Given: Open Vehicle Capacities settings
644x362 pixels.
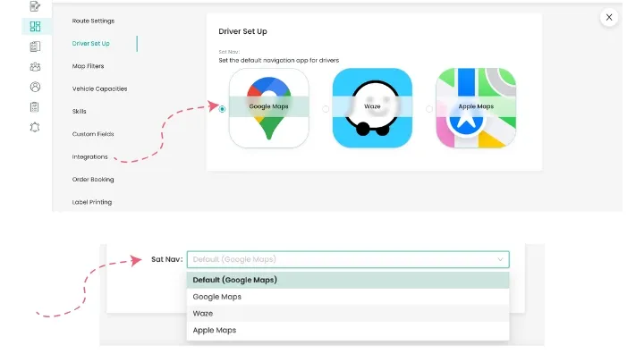Looking at the screenshot, I should (x=99, y=88).
